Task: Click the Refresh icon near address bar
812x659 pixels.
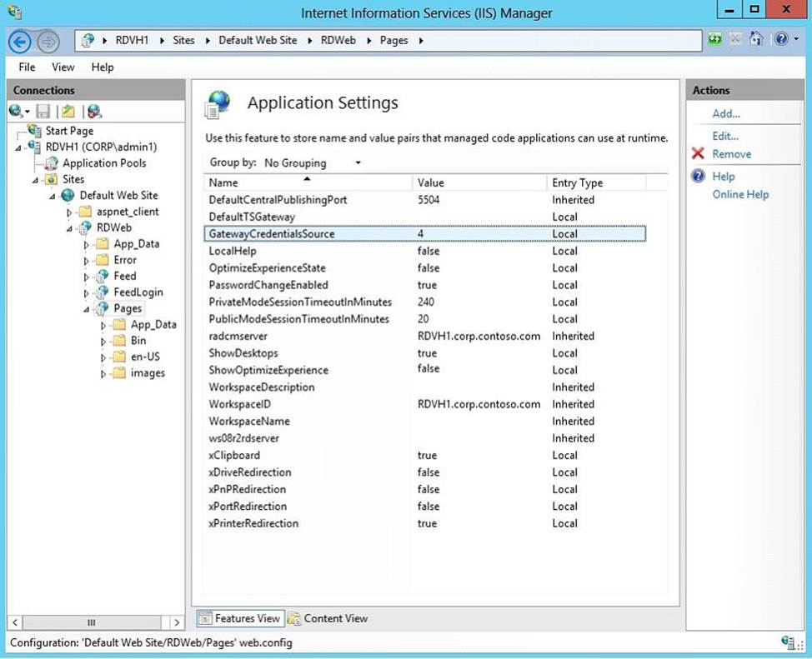Action: coord(715,39)
